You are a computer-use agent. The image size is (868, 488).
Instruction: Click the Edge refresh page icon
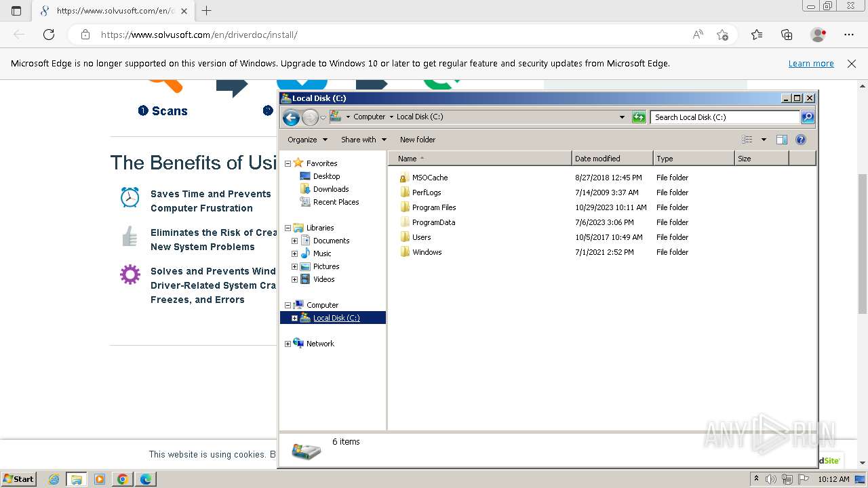tap(49, 35)
